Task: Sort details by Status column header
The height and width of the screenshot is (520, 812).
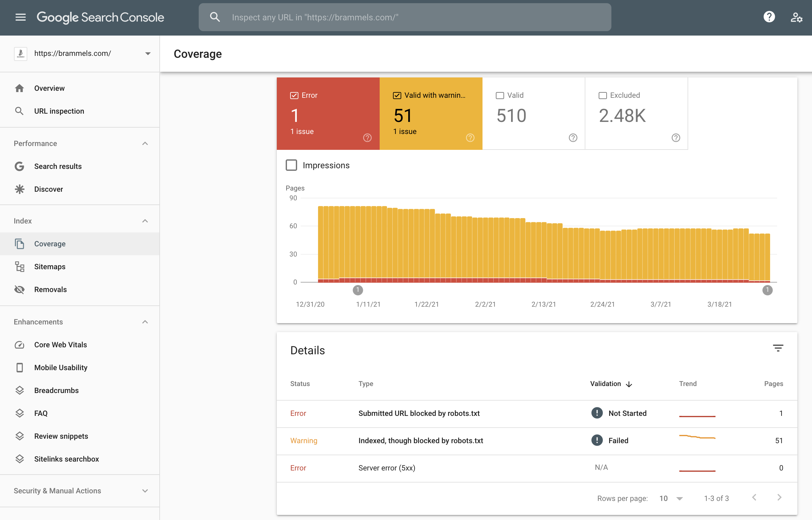Action: pos(300,384)
